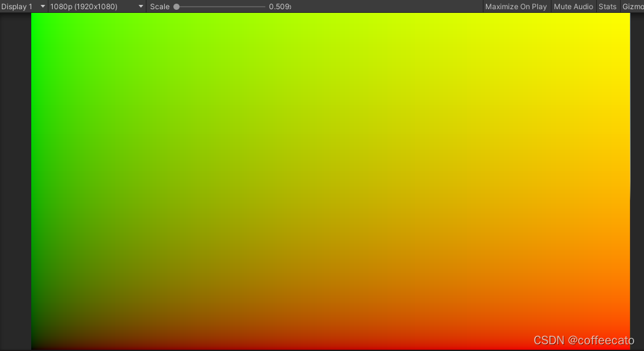The height and width of the screenshot is (351, 644).
Task: Click the Scale label
Action: pyautogui.click(x=160, y=7)
